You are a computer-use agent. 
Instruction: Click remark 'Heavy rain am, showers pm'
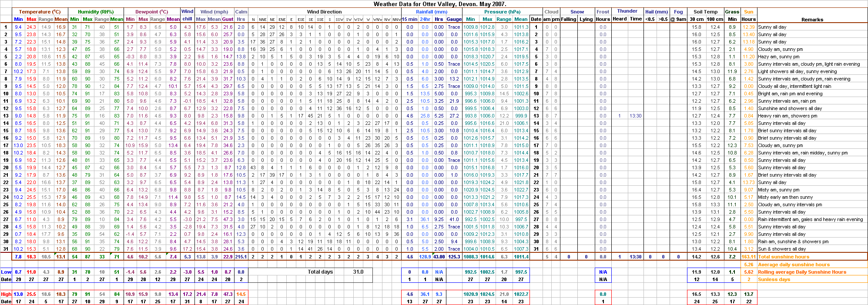pos(788,116)
